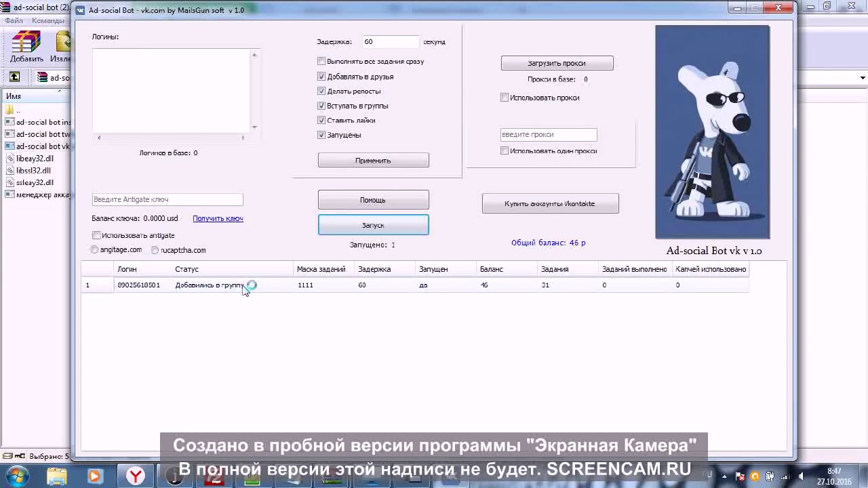Click the 'Запущен' column header
Viewport: 868px width, 488px height.
[446, 269]
